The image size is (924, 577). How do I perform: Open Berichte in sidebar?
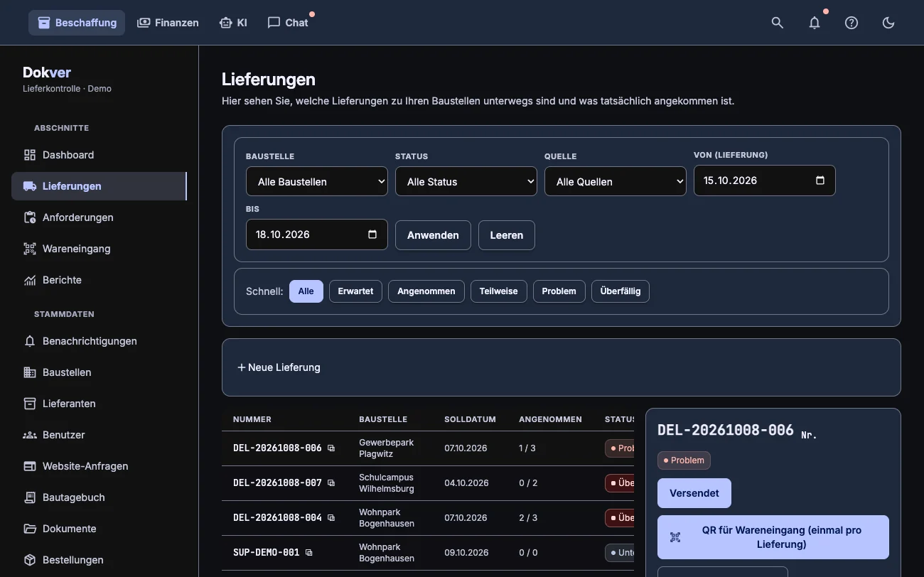pyautogui.click(x=99, y=280)
